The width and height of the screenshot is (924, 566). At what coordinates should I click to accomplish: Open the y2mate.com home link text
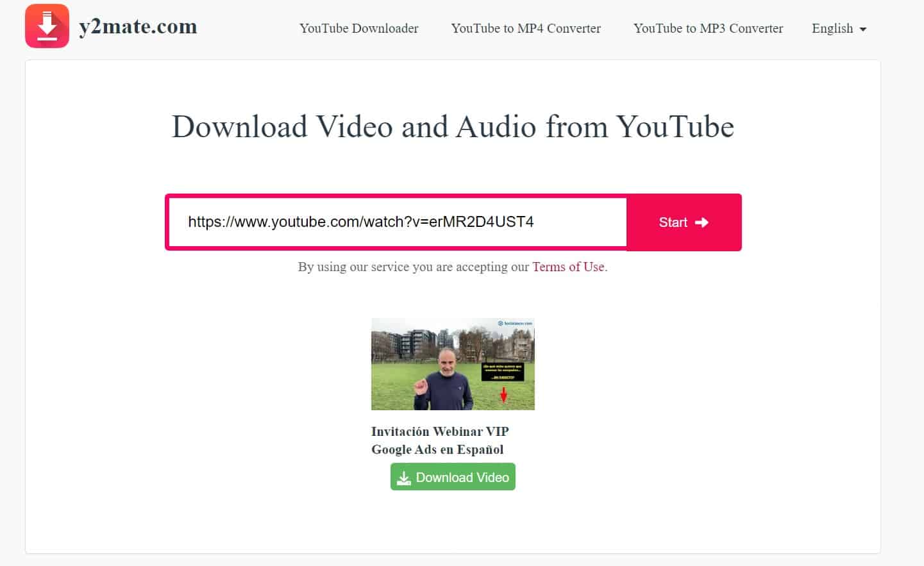(x=138, y=27)
